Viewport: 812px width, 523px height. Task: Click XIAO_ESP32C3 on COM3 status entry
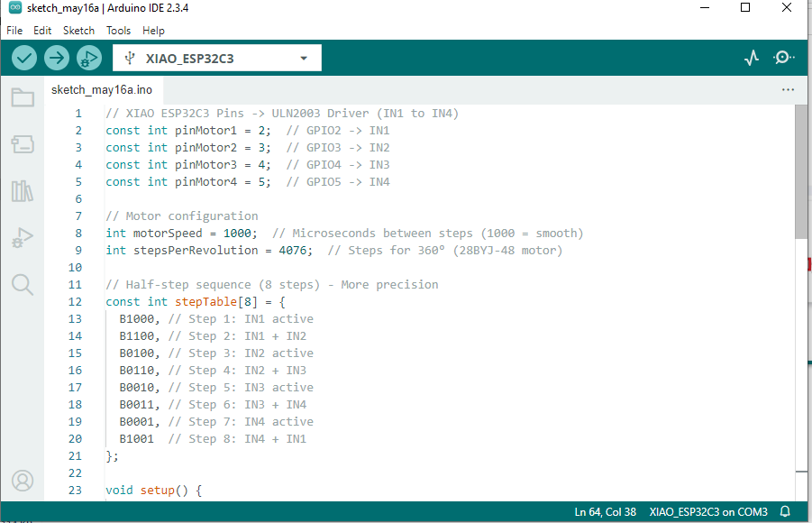[708, 512]
